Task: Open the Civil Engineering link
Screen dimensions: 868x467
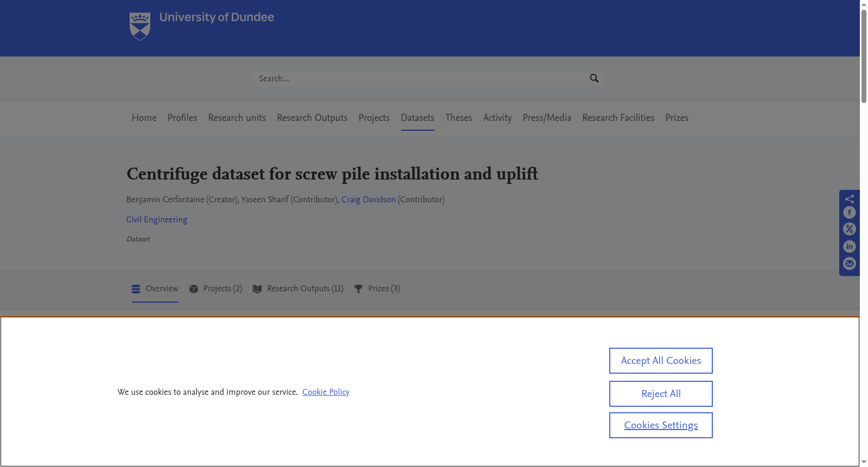Action: pos(157,220)
